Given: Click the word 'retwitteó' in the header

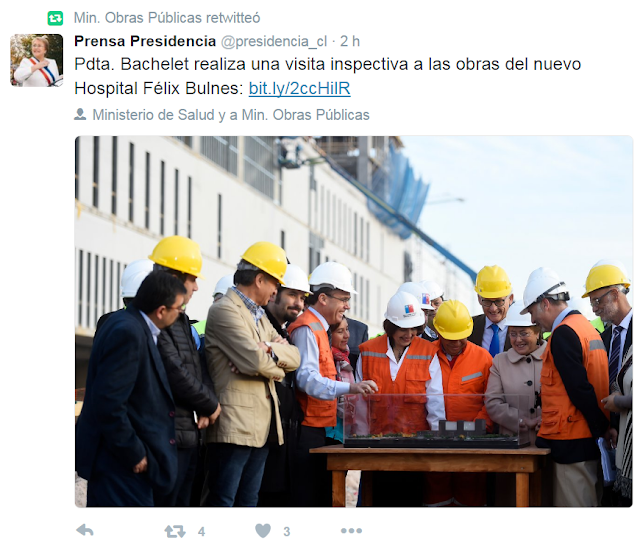Looking at the screenshot, I should tap(233, 18).
